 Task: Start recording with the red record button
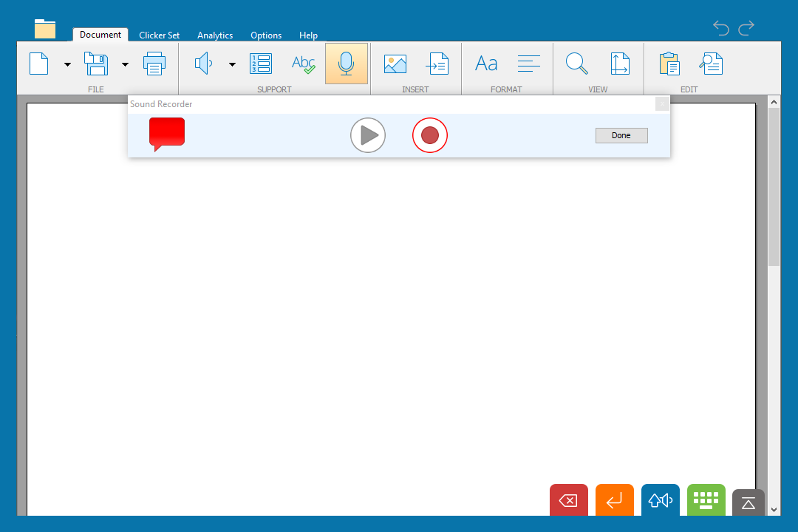tap(430, 135)
